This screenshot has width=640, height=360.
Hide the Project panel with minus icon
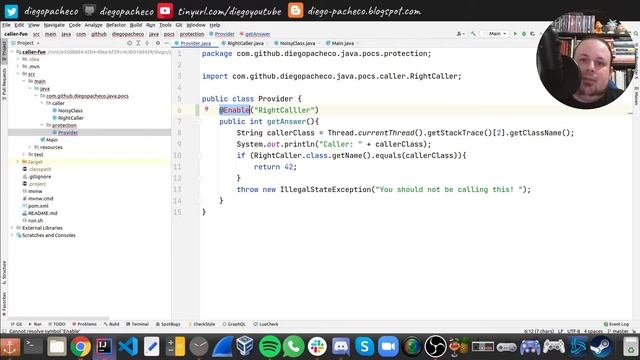click(x=167, y=43)
